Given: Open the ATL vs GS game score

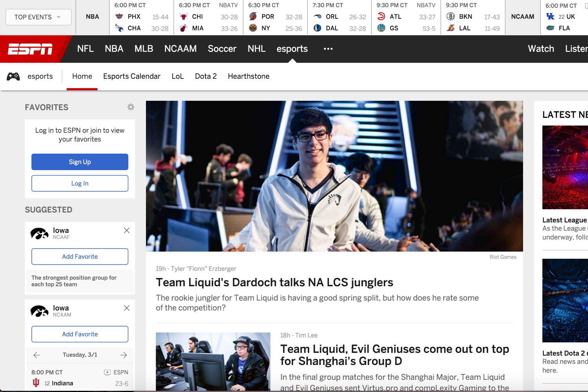Looking at the screenshot, I should coord(406,18).
